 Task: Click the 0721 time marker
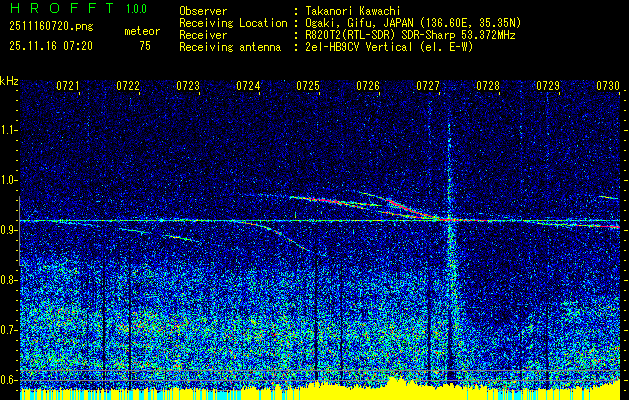(68, 85)
